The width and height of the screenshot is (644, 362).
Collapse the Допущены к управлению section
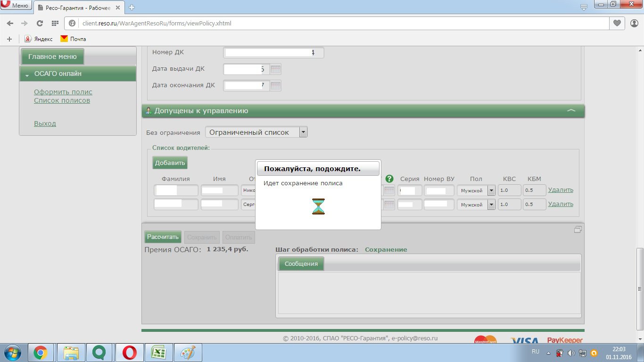(x=571, y=111)
